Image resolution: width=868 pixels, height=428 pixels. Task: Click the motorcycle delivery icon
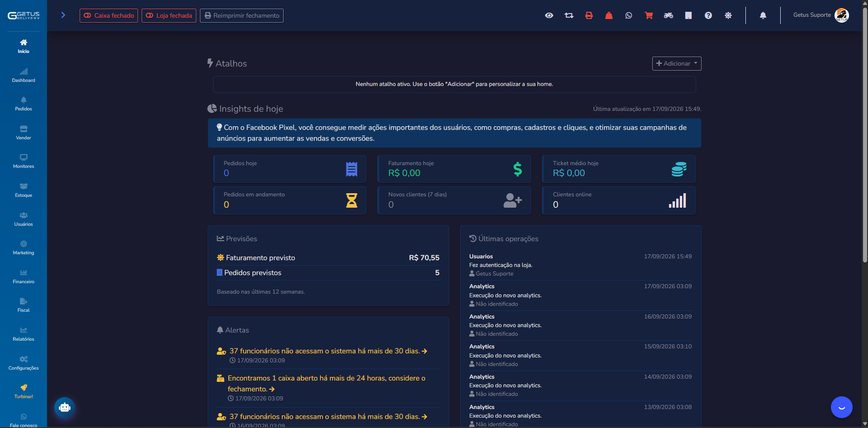point(669,15)
